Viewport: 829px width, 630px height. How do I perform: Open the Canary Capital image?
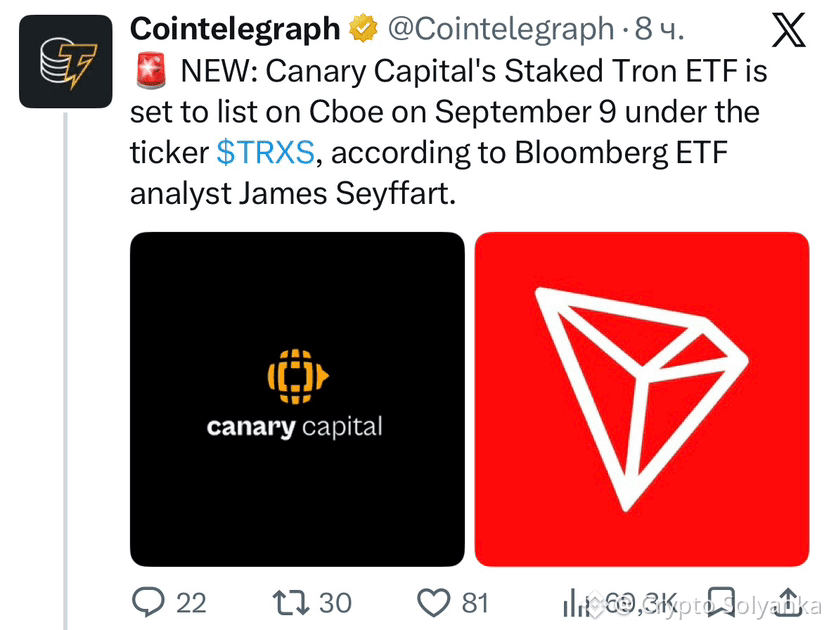click(297, 399)
